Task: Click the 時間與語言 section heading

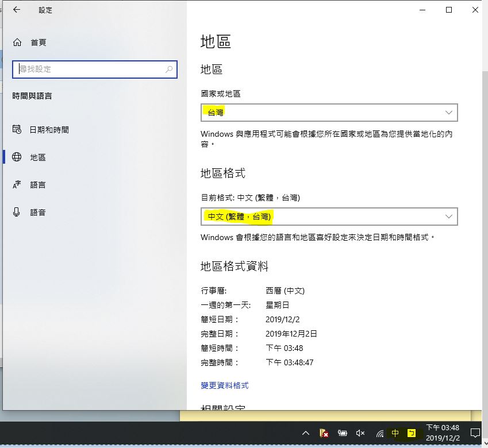Action: click(x=32, y=96)
